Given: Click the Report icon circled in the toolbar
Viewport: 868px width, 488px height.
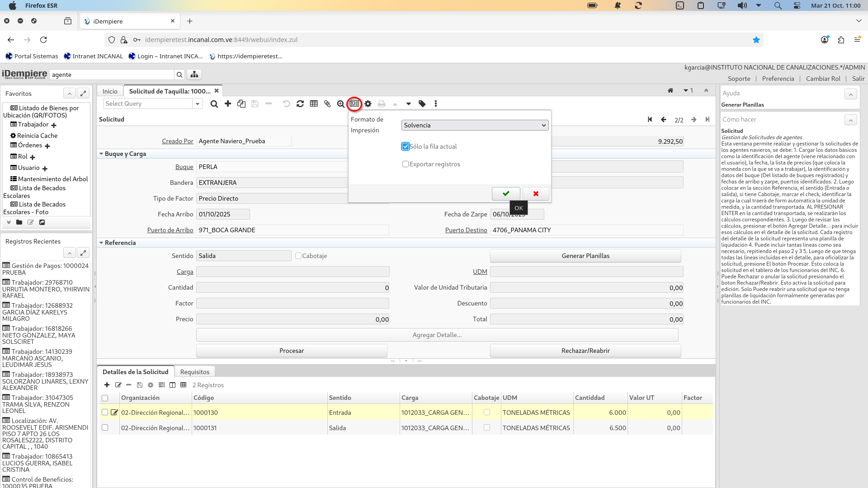Looking at the screenshot, I should (x=354, y=104).
